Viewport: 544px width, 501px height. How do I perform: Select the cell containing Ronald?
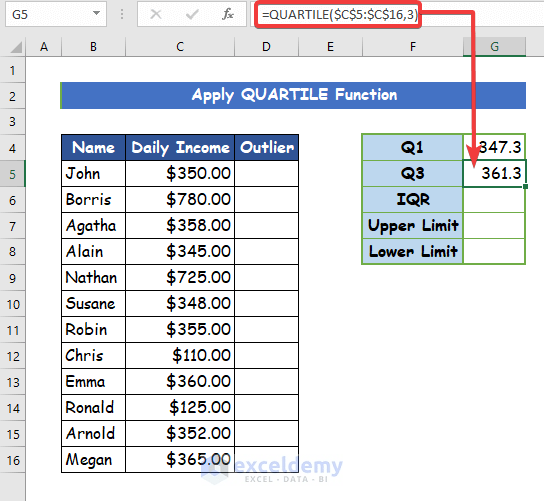[x=93, y=408]
